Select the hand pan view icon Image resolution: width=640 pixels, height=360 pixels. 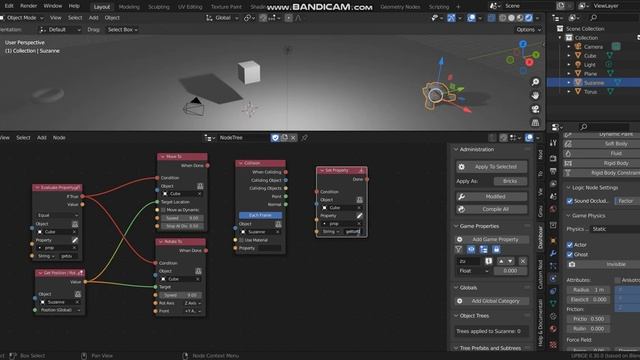tap(535, 96)
